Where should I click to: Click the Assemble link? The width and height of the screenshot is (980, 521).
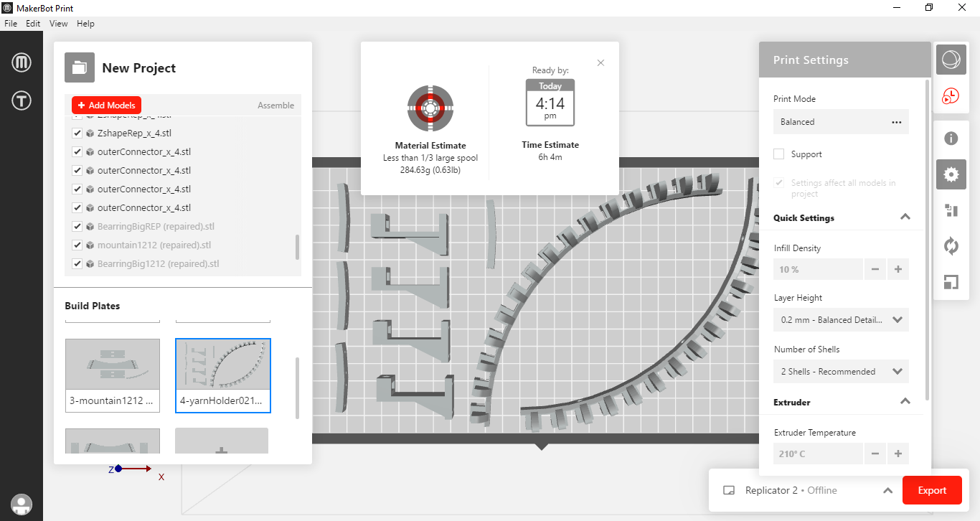click(275, 105)
